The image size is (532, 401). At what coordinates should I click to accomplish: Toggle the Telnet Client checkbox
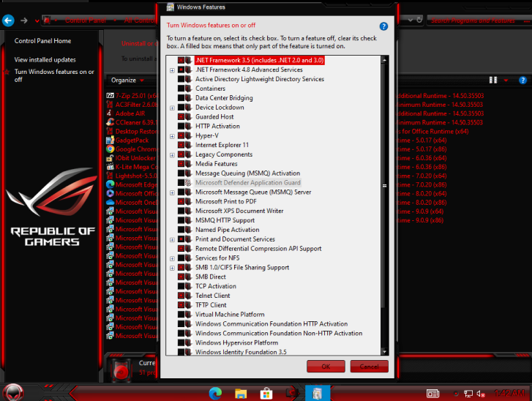(x=181, y=296)
